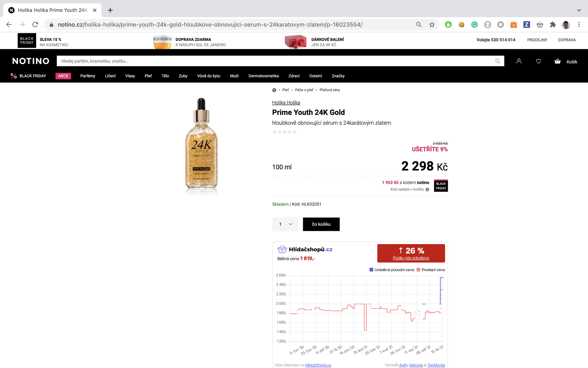Toggle the Uváděná původní cena legend
Screen dimensions: 588x368
point(371,269)
